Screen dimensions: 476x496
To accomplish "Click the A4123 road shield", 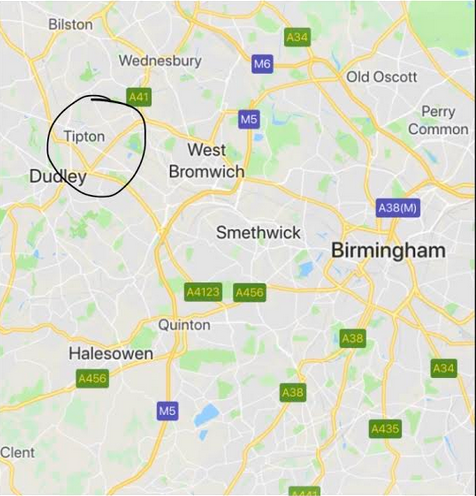I will coord(203,292).
